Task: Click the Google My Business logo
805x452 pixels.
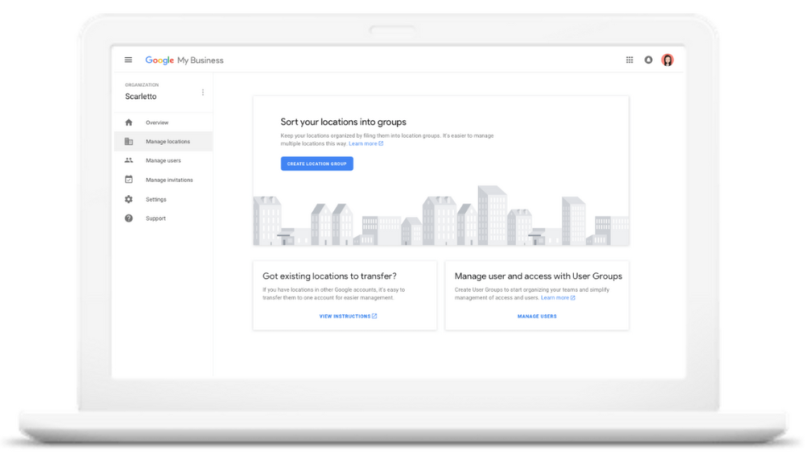Action: click(x=184, y=60)
